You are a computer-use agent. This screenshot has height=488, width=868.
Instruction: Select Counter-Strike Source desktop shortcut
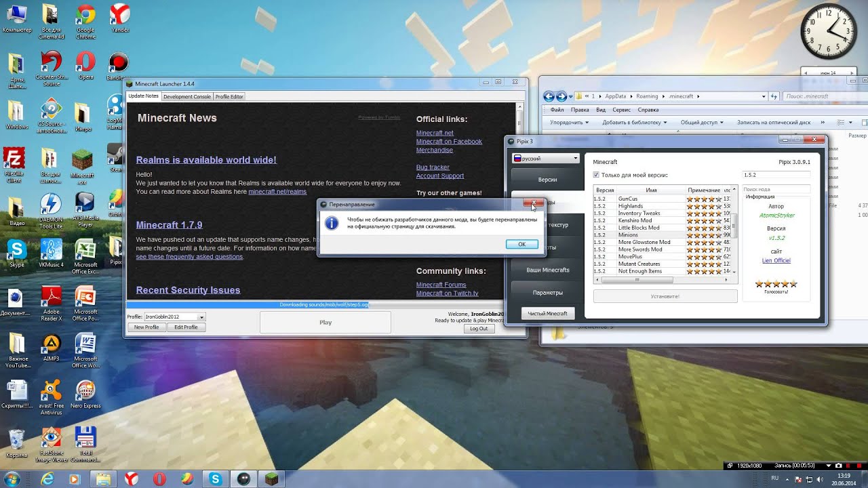click(52, 68)
